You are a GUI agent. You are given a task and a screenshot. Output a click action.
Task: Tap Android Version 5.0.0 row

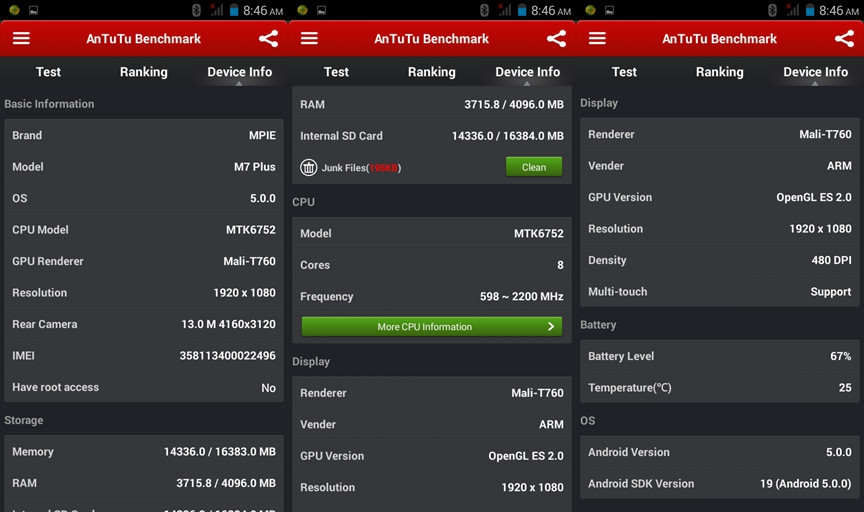click(720, 452)
